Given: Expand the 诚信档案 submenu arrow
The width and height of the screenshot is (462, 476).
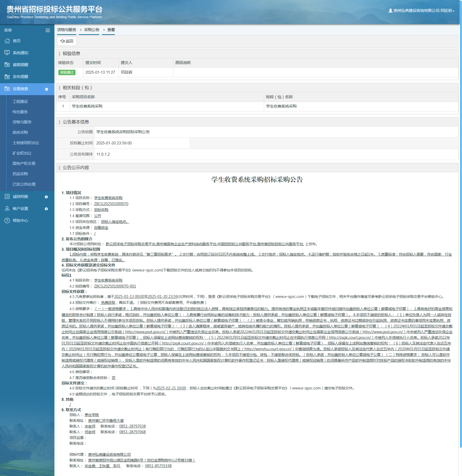Looking at the screenshot, I should (47, 197).
